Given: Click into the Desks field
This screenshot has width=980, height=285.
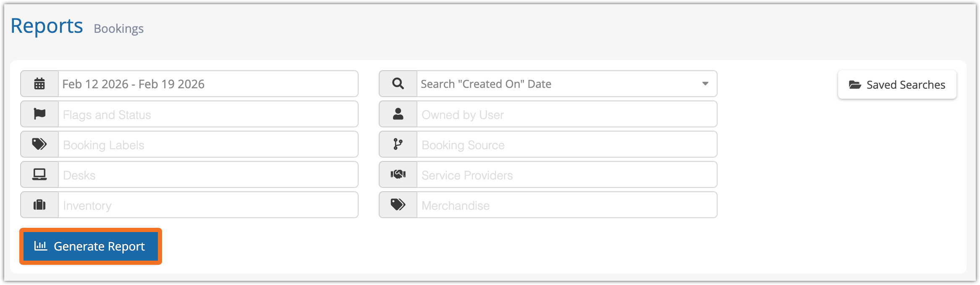Looking at the screenshot, I should [208, 175].
